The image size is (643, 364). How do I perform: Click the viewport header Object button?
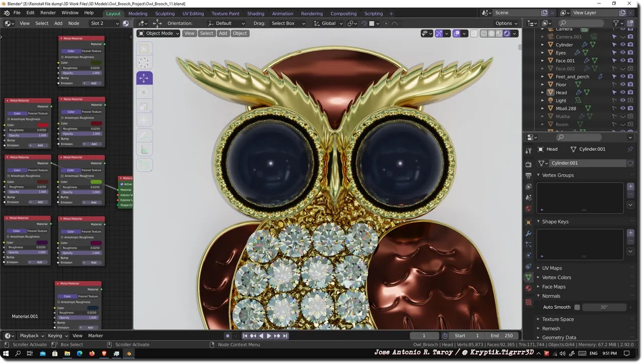point(240,34)
